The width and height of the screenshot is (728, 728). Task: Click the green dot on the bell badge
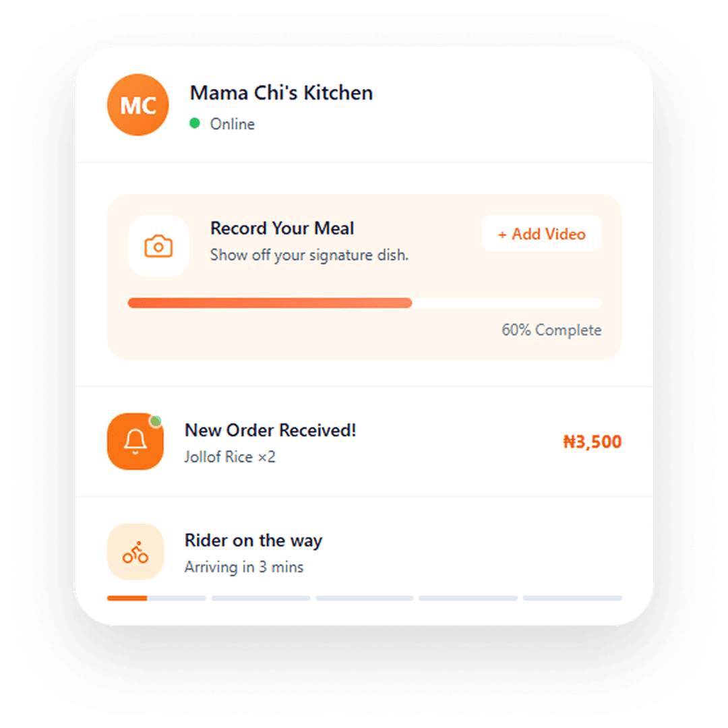point(156,421)
